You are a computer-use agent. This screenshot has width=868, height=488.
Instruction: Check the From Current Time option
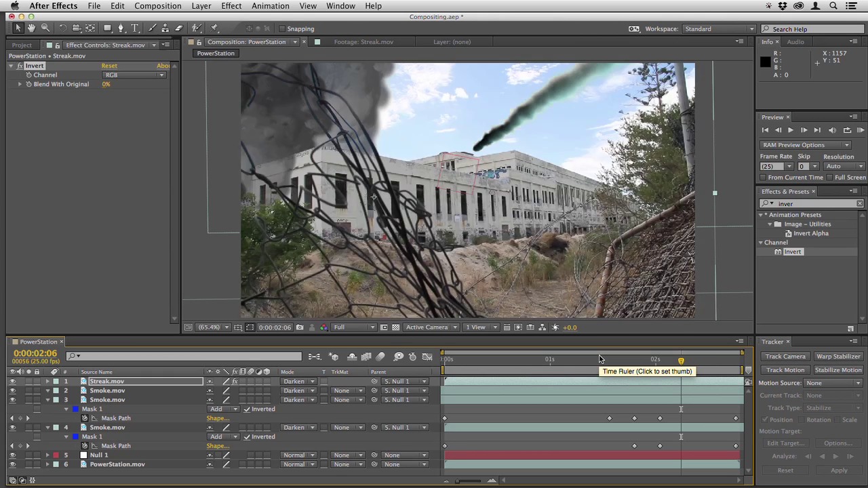tap(763, 178)
